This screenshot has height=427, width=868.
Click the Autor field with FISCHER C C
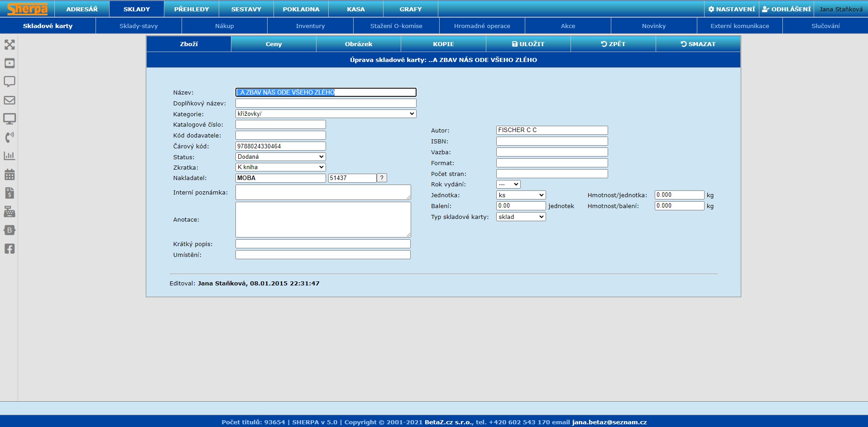tap(552, 130)
